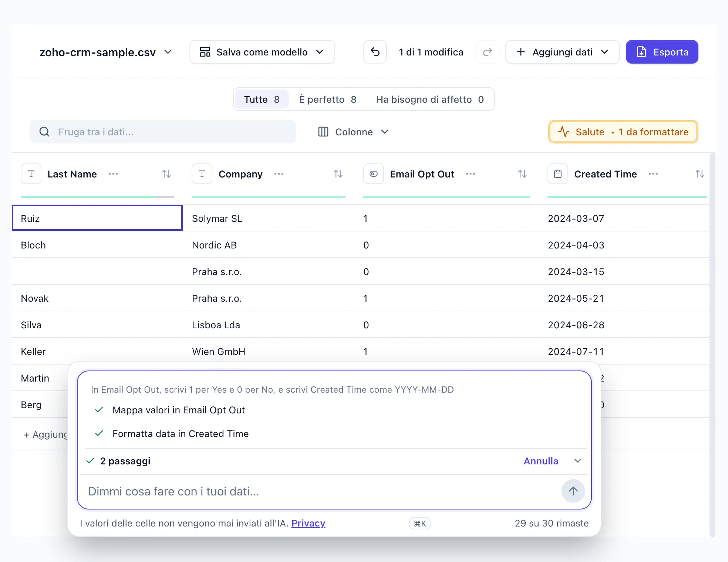
Task: Click the text type icon for Company
Action: click(x=202, y=174)
